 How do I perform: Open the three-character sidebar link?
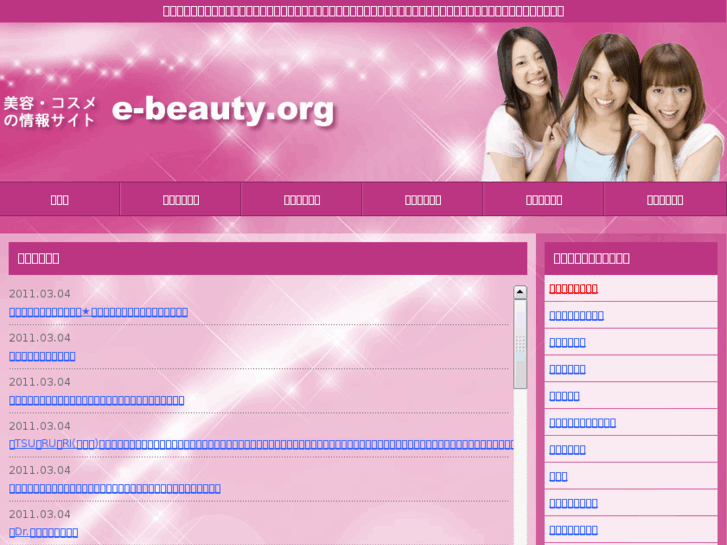coord(558,476)
